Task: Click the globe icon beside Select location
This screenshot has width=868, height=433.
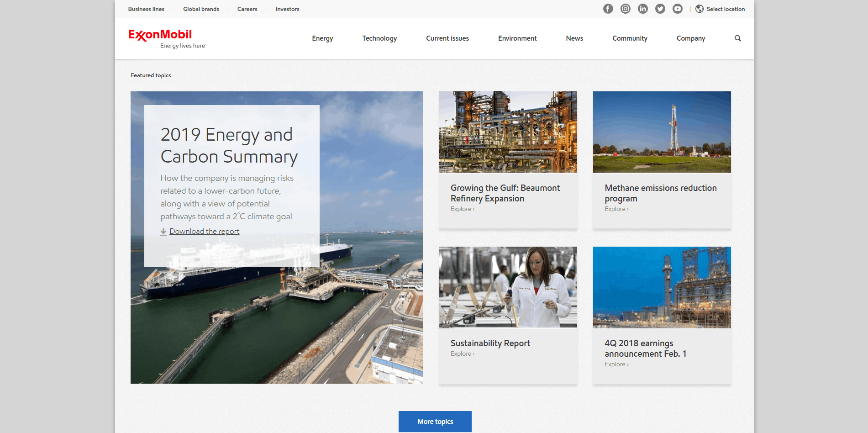Action: pos(699,9)
